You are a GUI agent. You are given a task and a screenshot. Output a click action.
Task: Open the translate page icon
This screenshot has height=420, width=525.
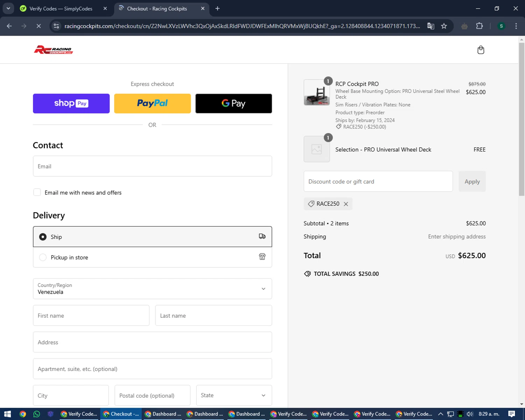[431, 26]
